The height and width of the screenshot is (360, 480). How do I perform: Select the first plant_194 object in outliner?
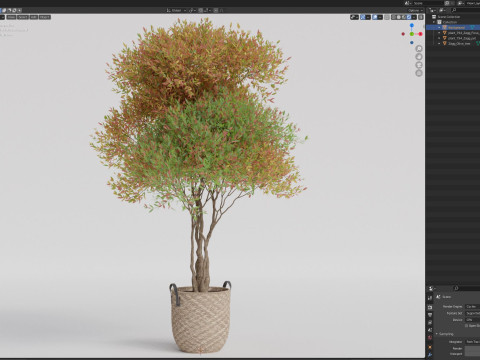pos(463,33)
